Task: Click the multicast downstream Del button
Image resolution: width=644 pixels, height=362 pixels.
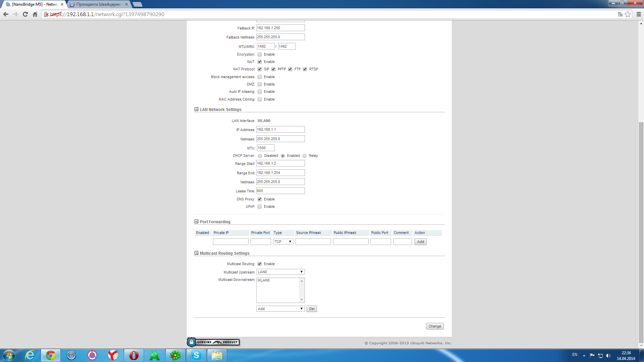Action: click(x=312, y=309)
